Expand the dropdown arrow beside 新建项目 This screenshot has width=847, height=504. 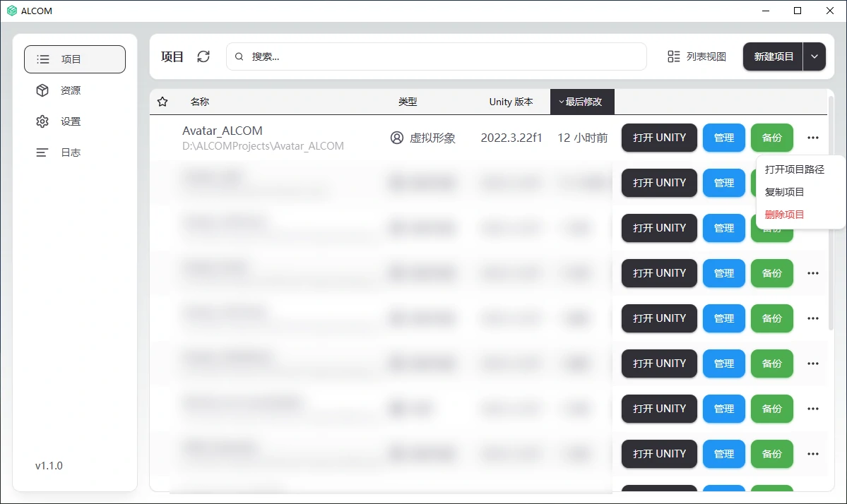click(814, 56)
